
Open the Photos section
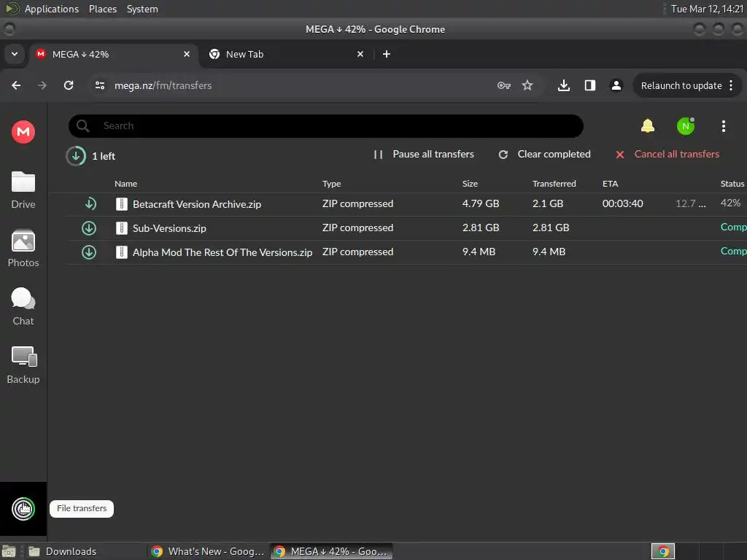coord(23,249)
